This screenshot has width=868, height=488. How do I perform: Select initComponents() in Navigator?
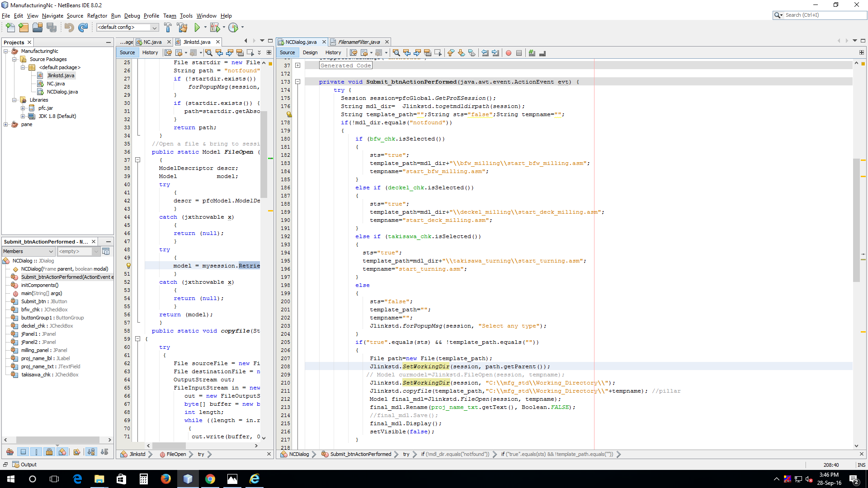click(x=40, y=285)
